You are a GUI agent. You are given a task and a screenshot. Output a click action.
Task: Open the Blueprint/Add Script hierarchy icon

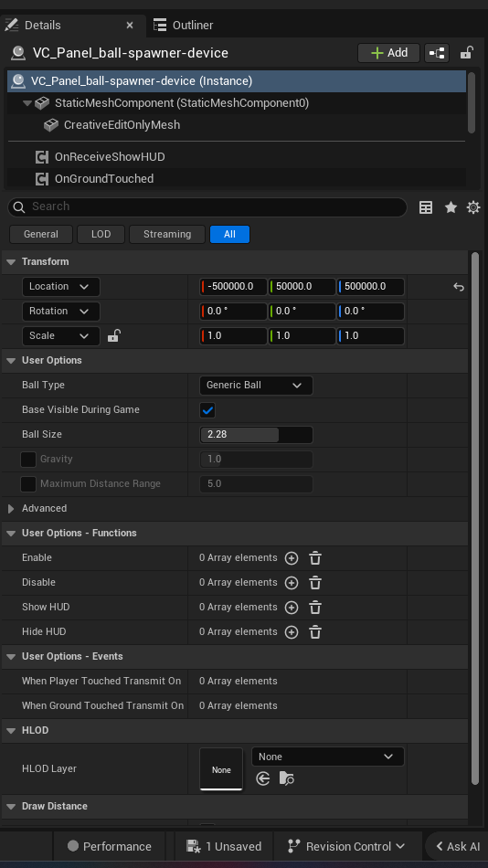click(437, 53)
